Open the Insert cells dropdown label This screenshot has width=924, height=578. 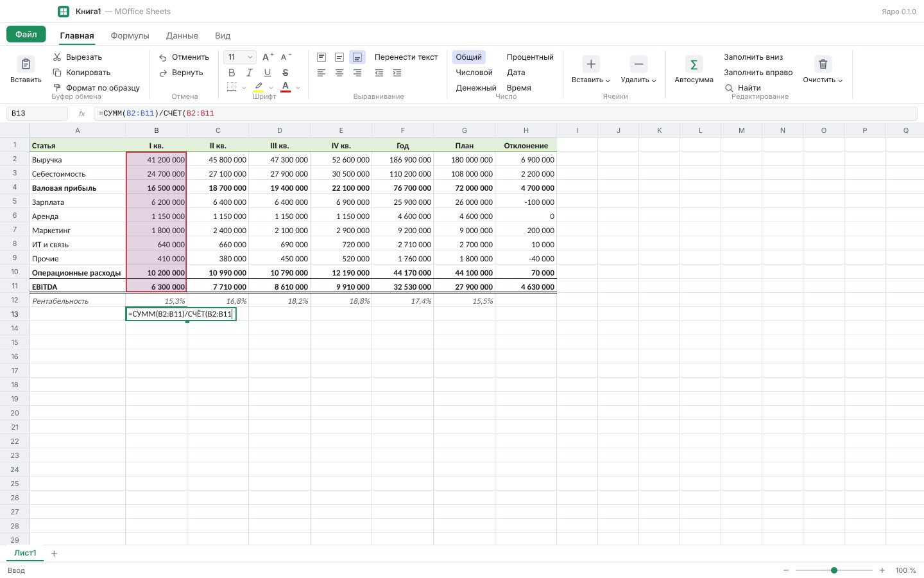[590, 80]
